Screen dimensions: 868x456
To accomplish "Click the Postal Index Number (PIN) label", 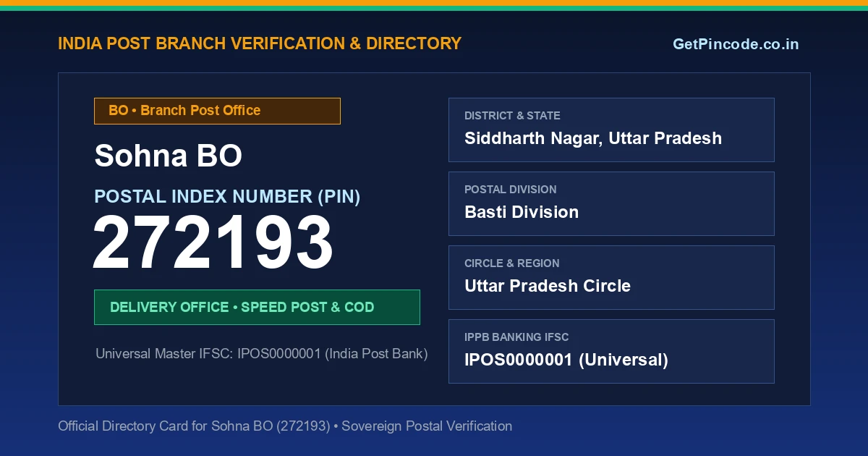I will point(227,196).
